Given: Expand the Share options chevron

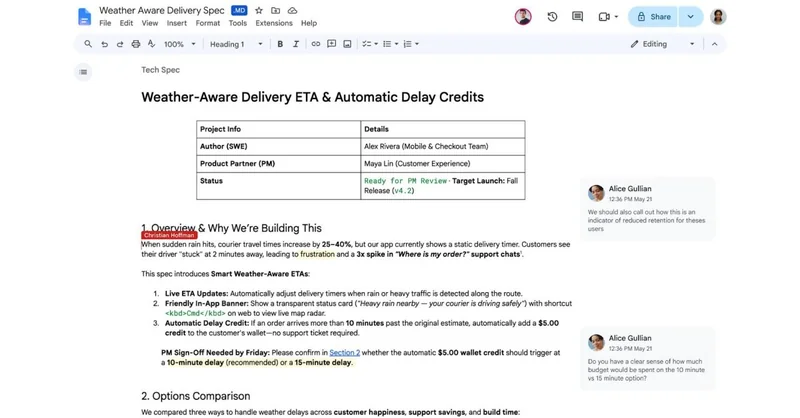Looking at the screenshot, I should click(690, 17).
